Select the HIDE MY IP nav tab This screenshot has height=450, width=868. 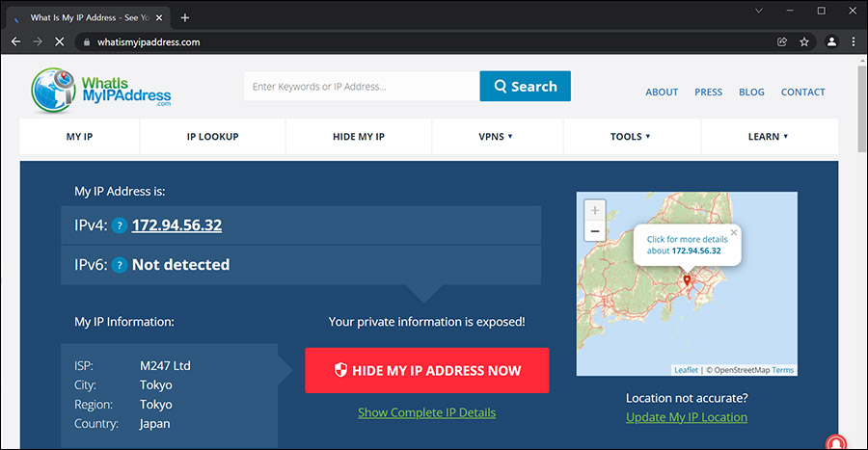click(x=359, y=137)
